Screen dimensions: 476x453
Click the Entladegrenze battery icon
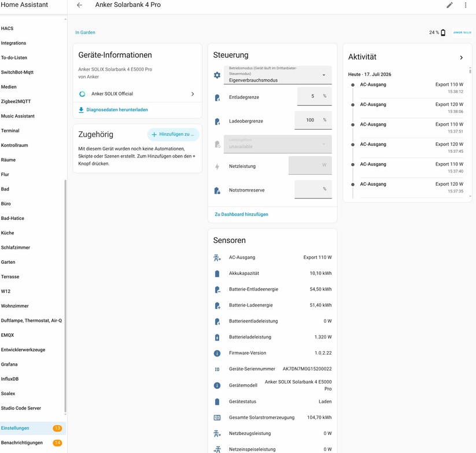click(x=217, y=97)
